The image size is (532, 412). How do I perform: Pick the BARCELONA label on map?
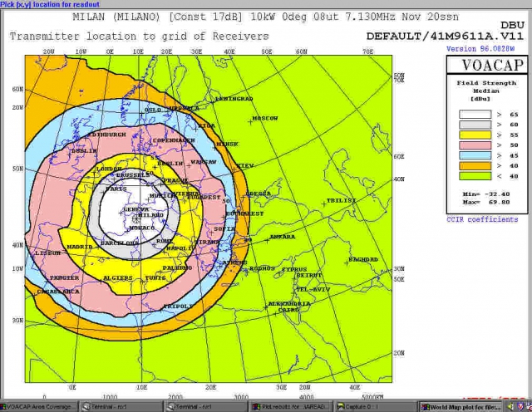click(120, 243)
